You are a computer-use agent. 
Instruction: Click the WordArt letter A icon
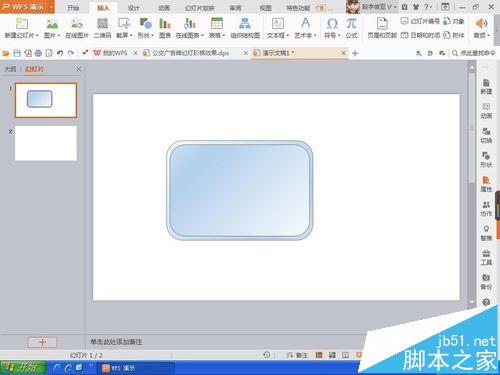click(x=305, y=23)
